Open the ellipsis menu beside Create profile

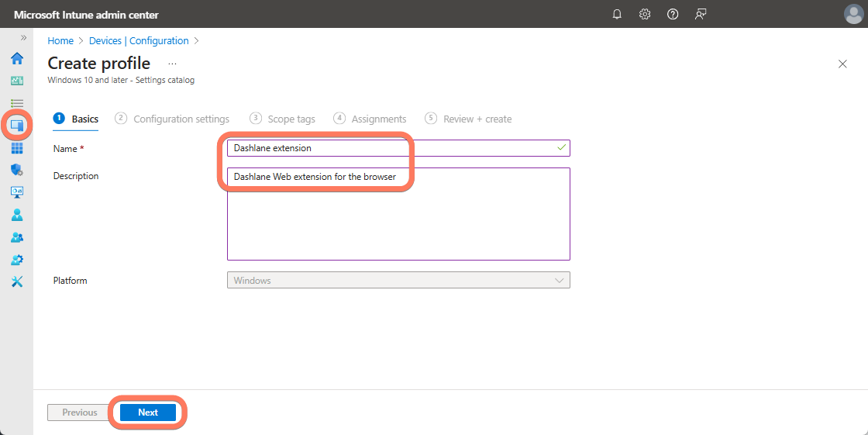[x=172, y=64]
